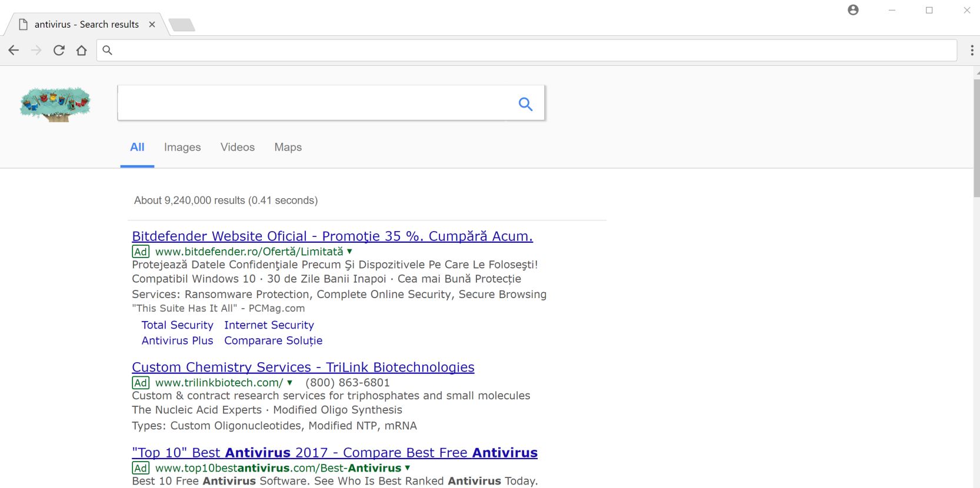This screenshot has height=488, width=980.
Task: Open a new browser tab
Action: tap(181, 25)
